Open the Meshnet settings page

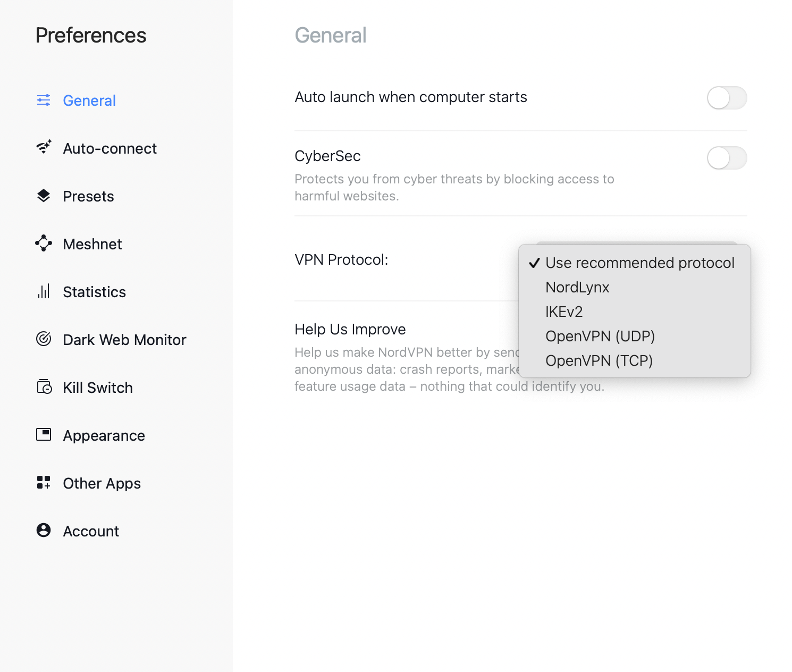point(92,244)
